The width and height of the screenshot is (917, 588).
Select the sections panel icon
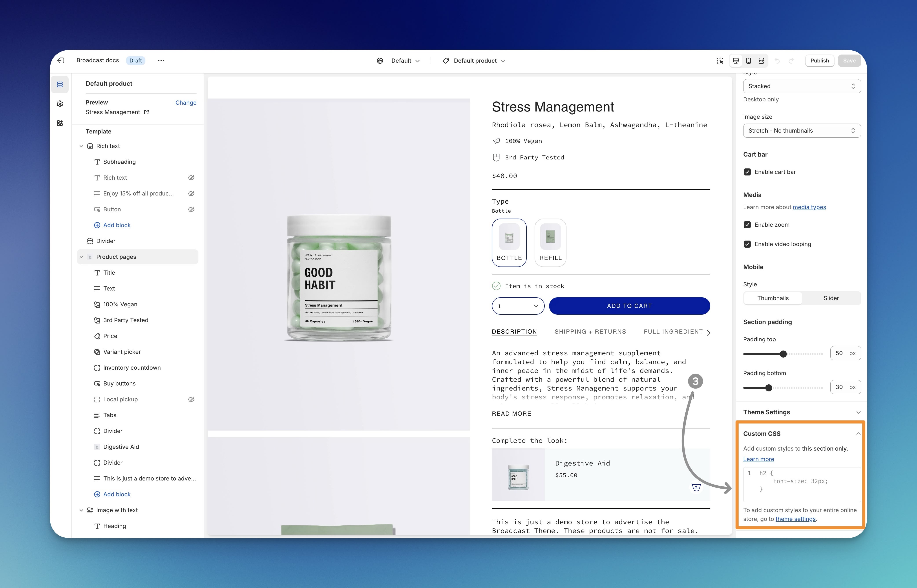click(60, 84)
